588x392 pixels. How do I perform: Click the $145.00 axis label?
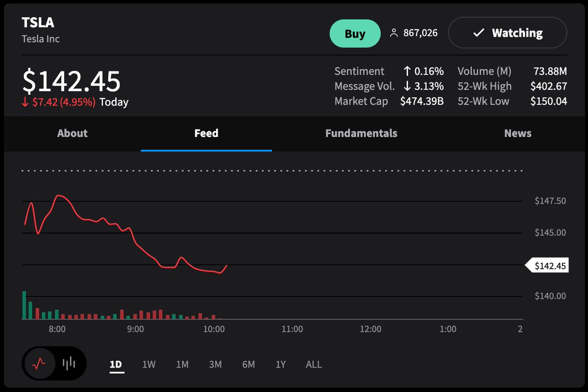[x=550, y=233]
